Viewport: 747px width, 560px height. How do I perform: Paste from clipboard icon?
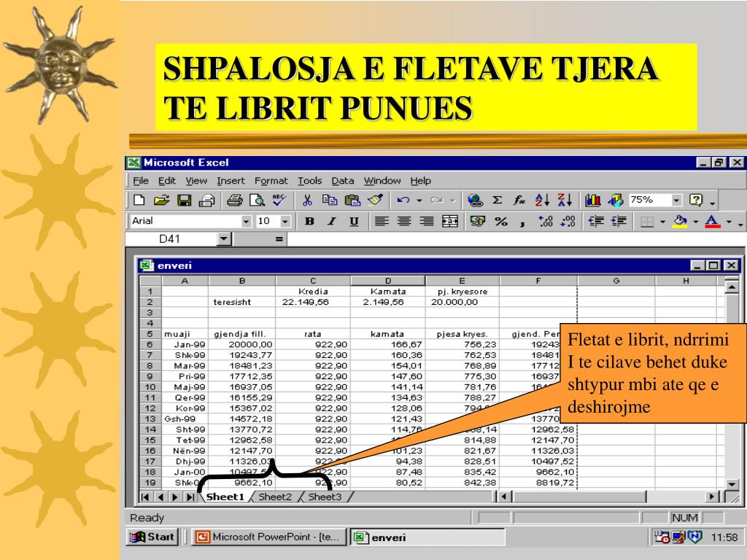(352, 200)
